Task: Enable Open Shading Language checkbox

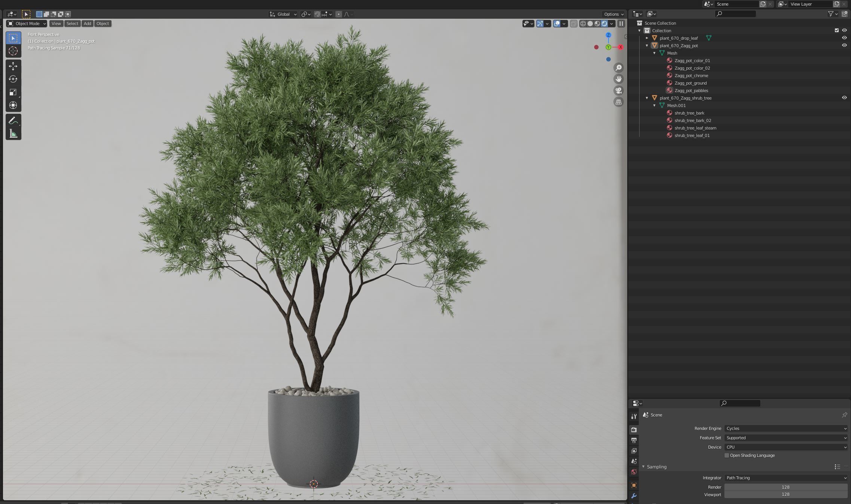Action: click(x=727, y=455)
